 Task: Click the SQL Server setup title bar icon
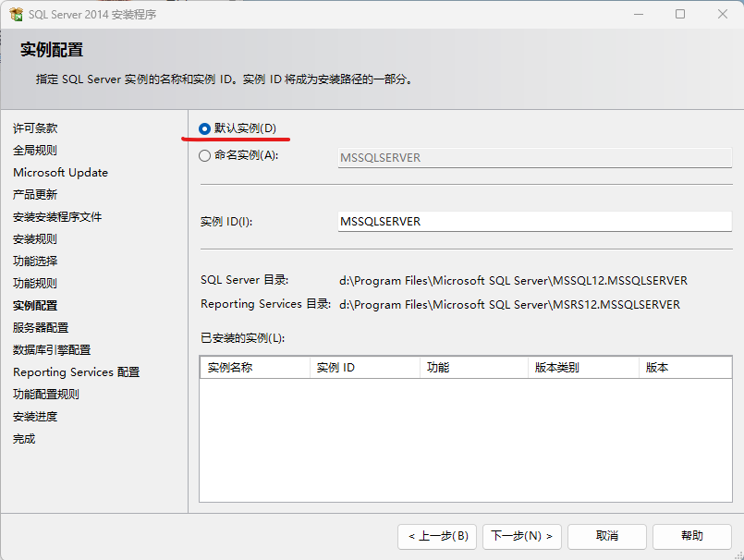click(x=16, y=14)
